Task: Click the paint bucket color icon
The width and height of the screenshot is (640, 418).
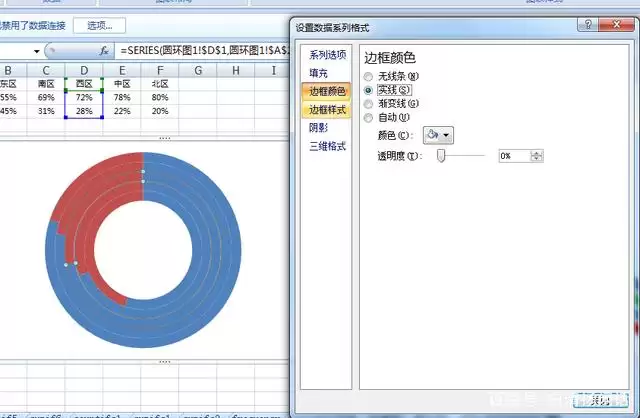Action: pos(433,135)
